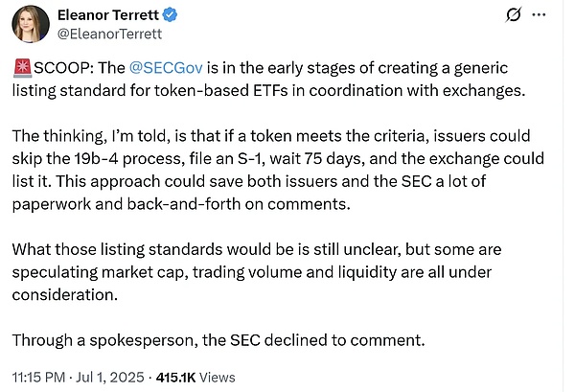Click the red siren emoji before SCOOP
Viewport: 575px width, 392px height.
coord(25,69)
